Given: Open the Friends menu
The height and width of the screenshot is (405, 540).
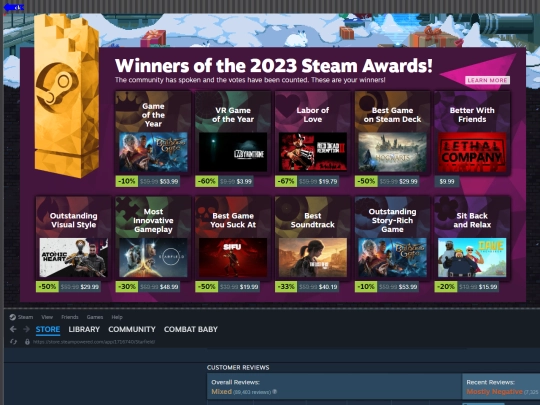Looking at the screenshot, I should [x=70, y=317].
